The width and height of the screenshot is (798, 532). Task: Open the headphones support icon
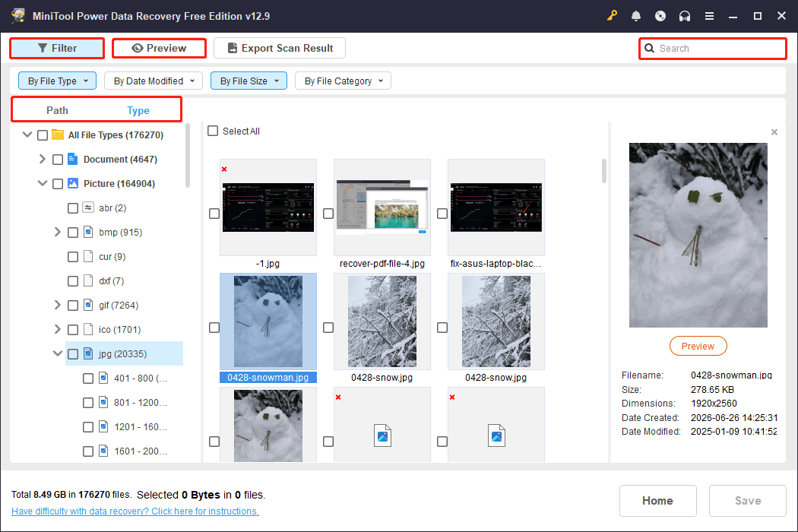pos(685,16)
